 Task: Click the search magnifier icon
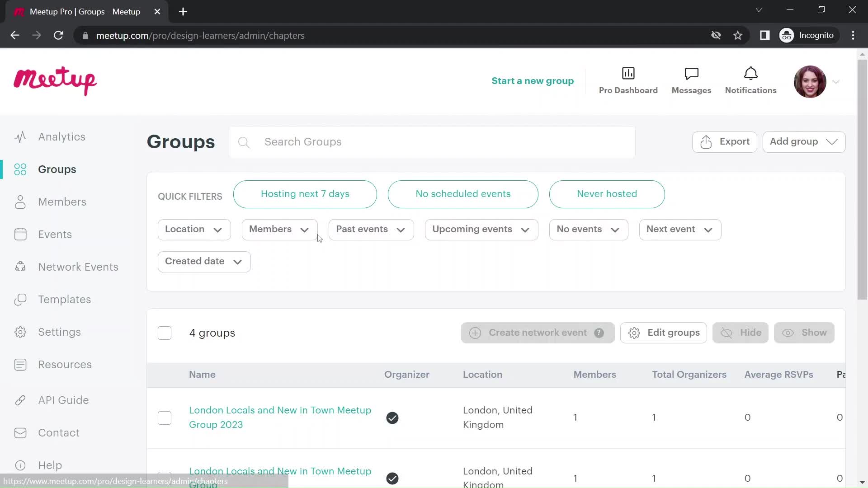pyautogui.click(x=244, y=143)
